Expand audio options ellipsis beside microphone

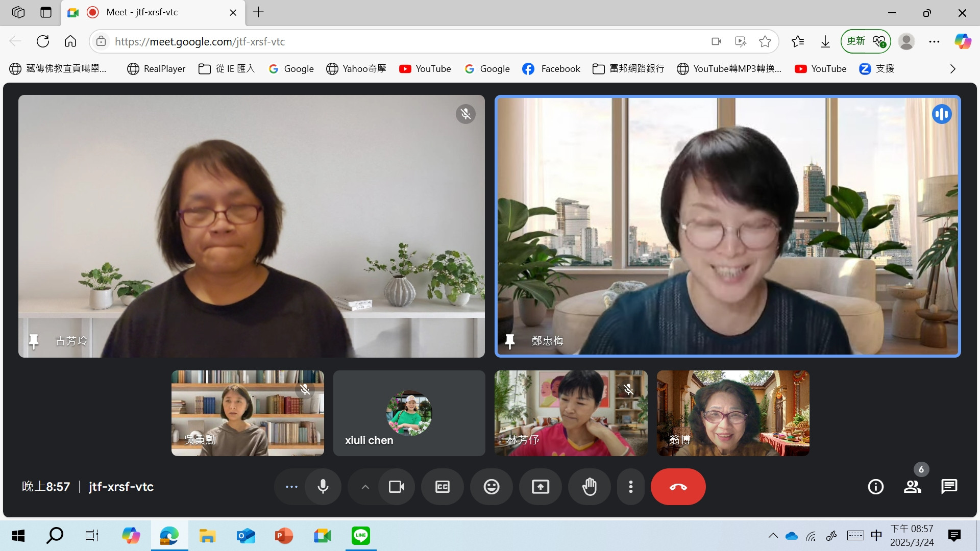291,487
